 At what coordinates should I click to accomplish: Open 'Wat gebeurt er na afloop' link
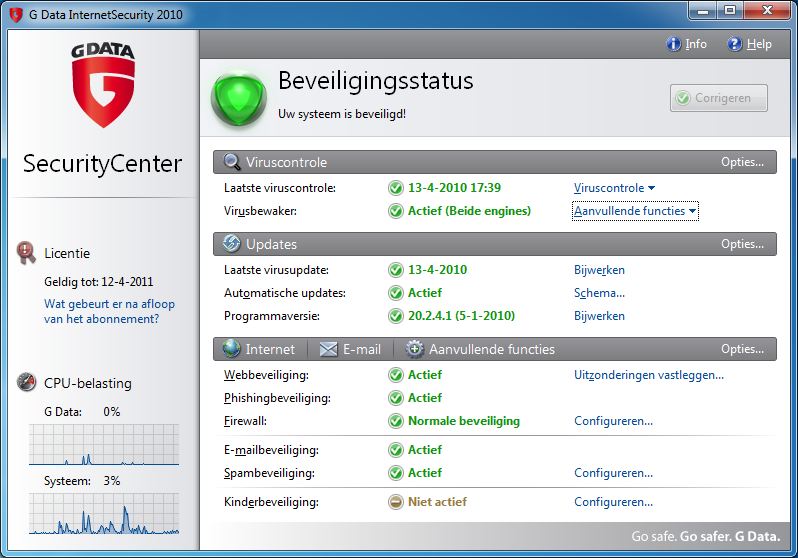[109, 311]
